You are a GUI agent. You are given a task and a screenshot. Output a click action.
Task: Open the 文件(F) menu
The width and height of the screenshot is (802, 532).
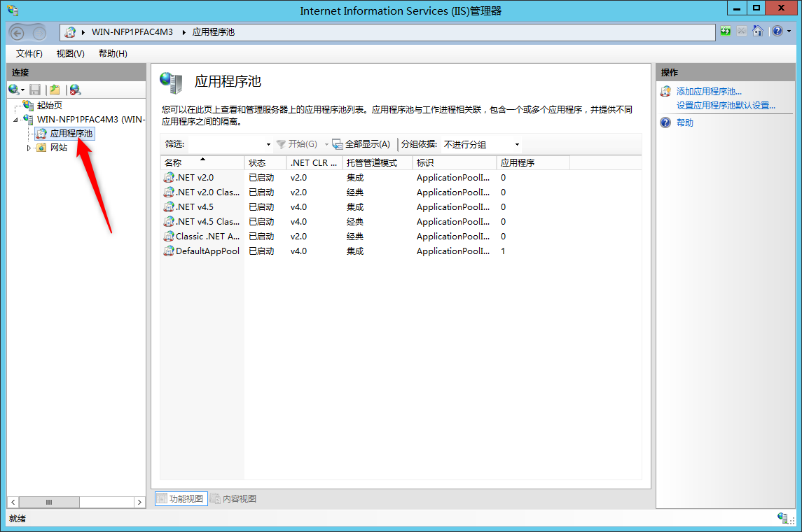tap(29, 54)
